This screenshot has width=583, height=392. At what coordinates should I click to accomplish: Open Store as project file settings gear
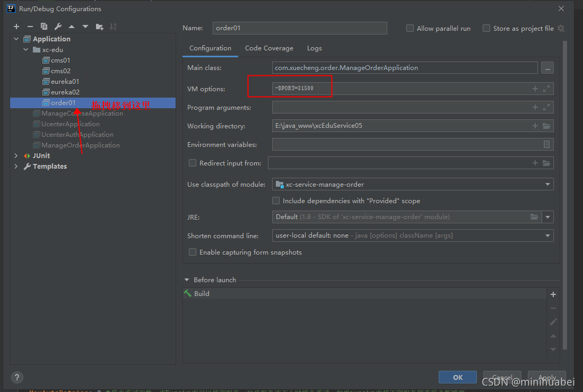click(561, 28)
